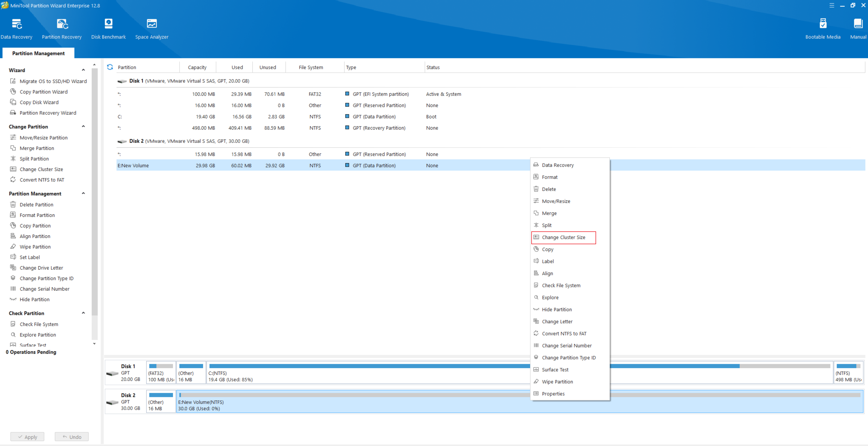Viewport: 868px width, 446px height.
Task: Sort by Capacity column header
Action: tap(197, 67)
